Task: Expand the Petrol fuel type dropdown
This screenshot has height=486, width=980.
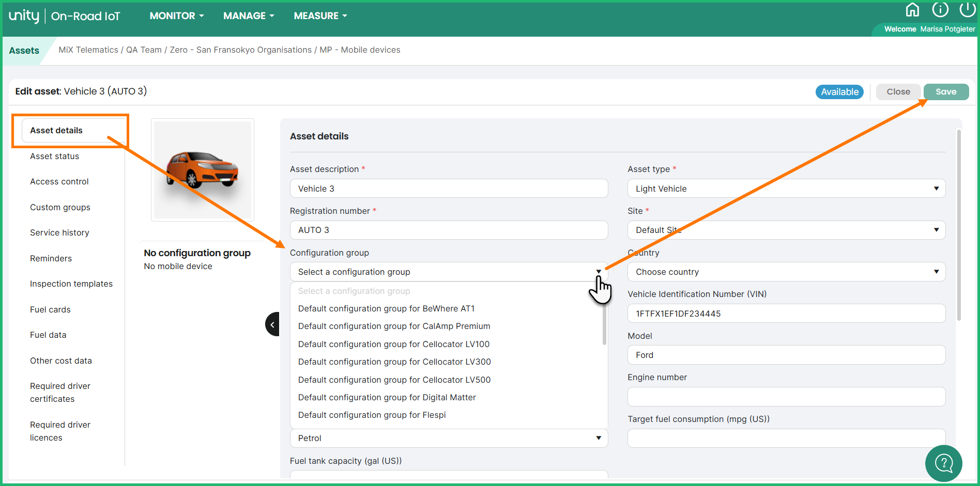Action: click(449, 438)
